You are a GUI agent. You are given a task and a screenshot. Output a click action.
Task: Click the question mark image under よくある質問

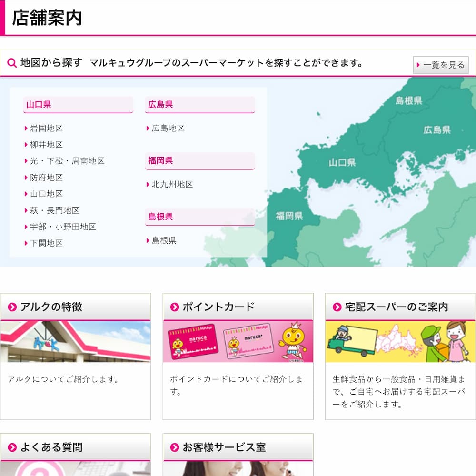[x=76, y=469]
